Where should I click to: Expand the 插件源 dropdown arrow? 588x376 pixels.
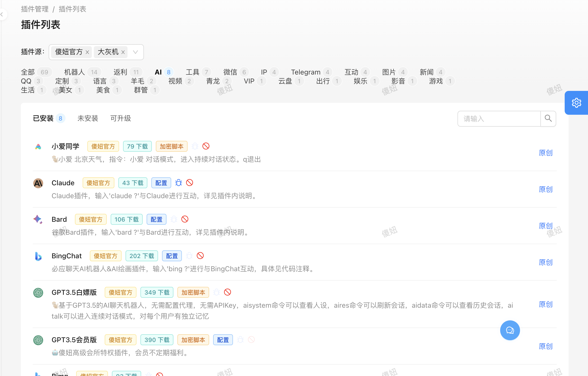(135, 52)
